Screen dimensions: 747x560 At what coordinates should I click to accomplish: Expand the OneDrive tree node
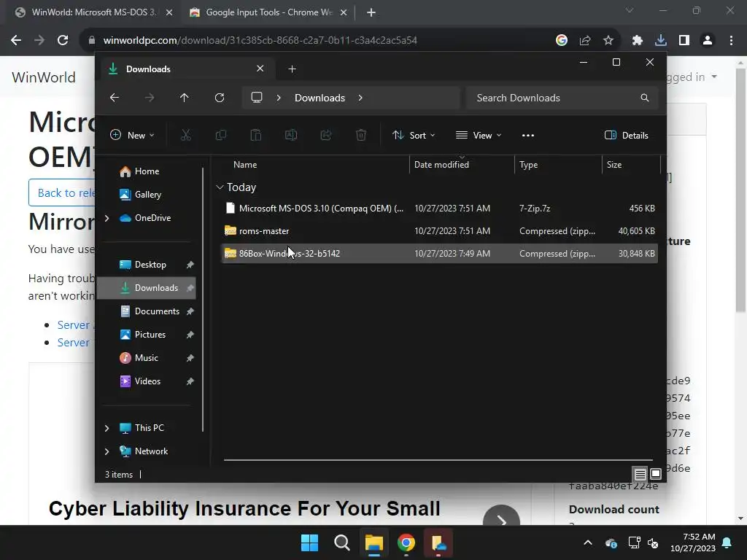coord(107,218)
